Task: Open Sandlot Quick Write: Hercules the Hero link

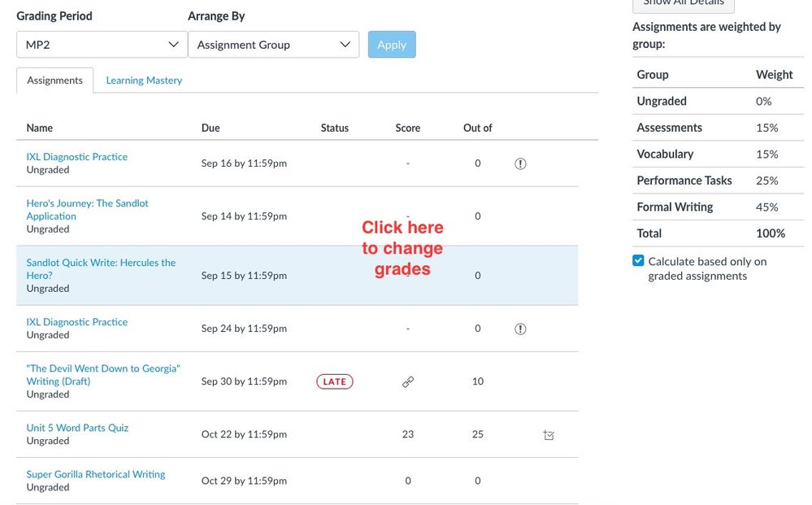Action: 101,269
